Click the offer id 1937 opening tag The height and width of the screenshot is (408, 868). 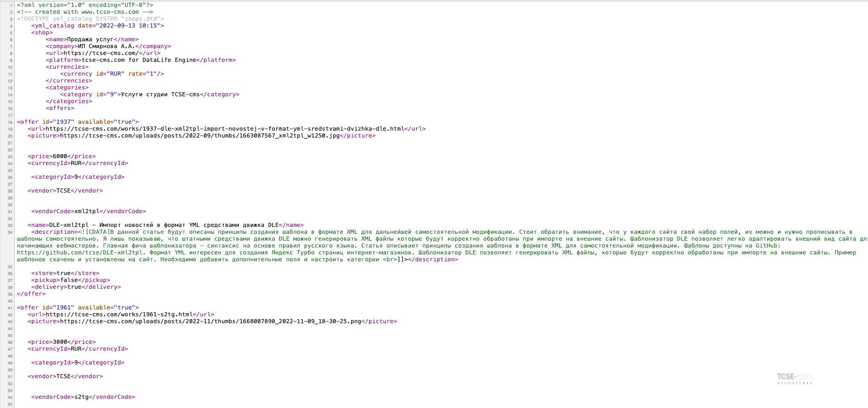pos(78,122)
